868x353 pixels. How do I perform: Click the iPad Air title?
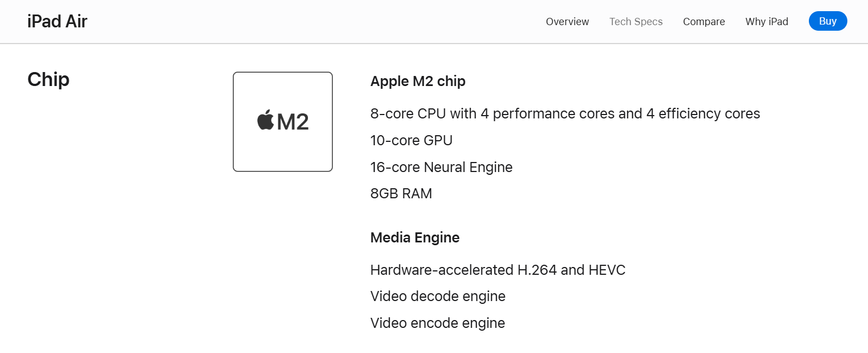coord(57,21)
